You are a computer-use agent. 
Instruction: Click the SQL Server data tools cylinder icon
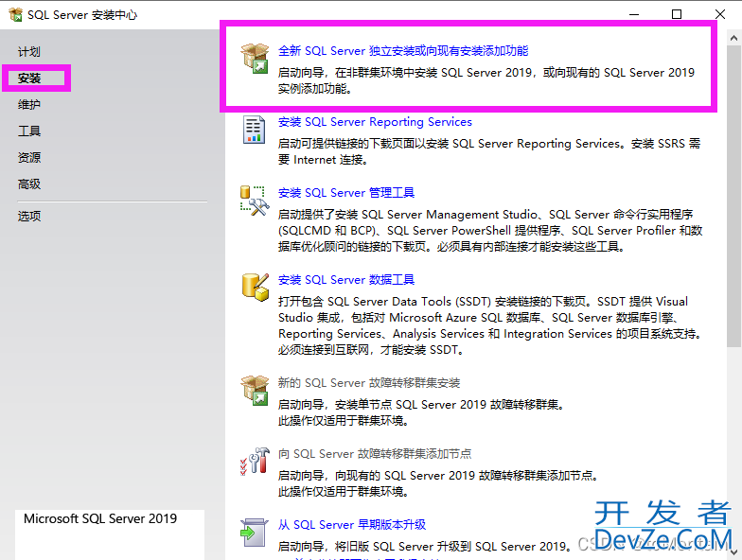click(x=256, y=288)
